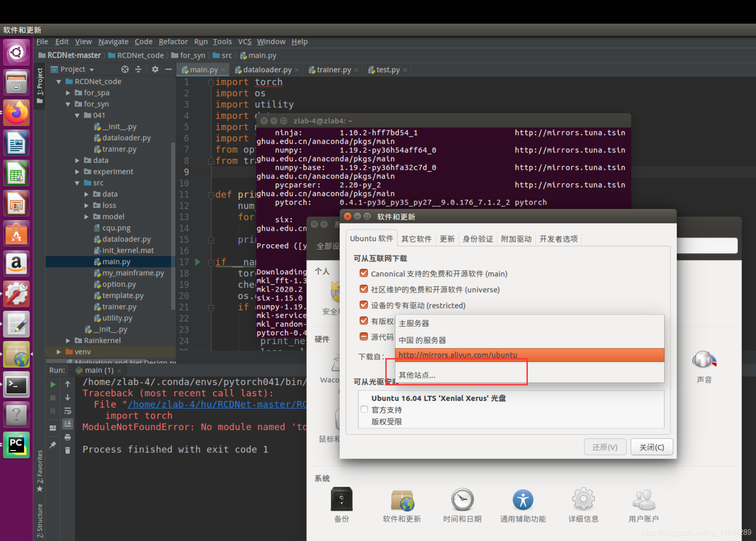The height and width of the screenshot is (541, 756).
Task: Switch to the dataloader.py editor tab
Action: pyautogui.click(x=267, y=70)
